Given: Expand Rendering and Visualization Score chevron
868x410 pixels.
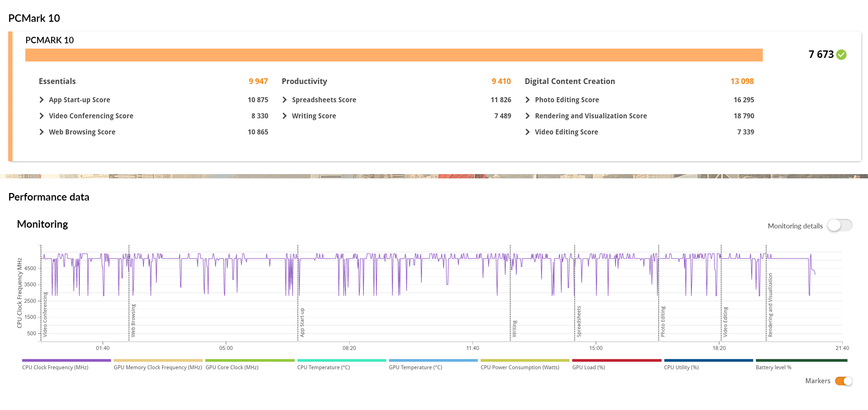Looking at the screenshot, I should (x=527, y=116).
